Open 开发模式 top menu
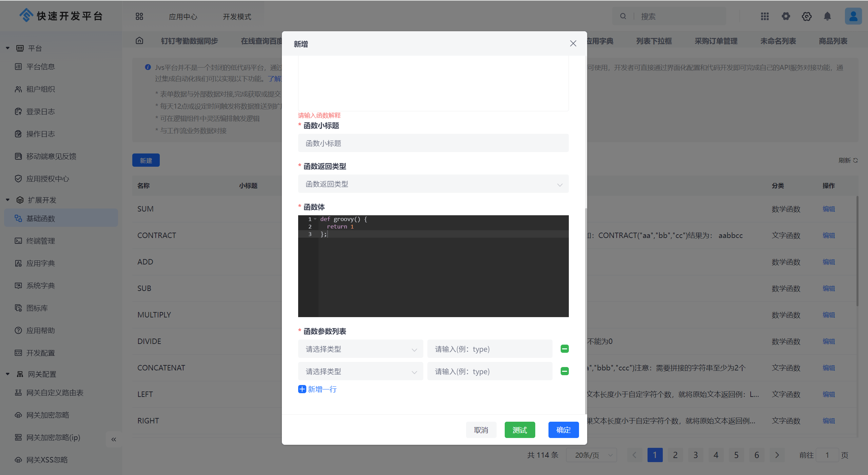Image resolution: width=868 pixels, height=475 pixels. pos(237,17)
